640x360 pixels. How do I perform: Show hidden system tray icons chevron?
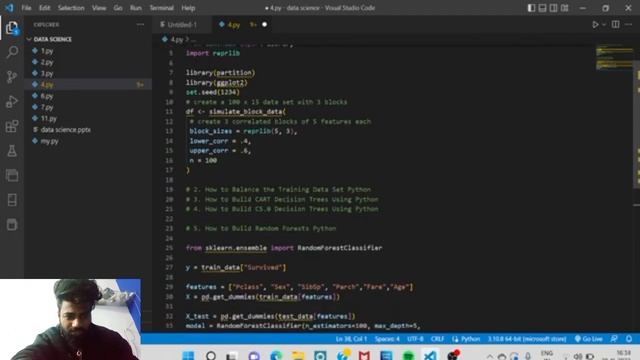pyautogui.click(x=490, y=356)
